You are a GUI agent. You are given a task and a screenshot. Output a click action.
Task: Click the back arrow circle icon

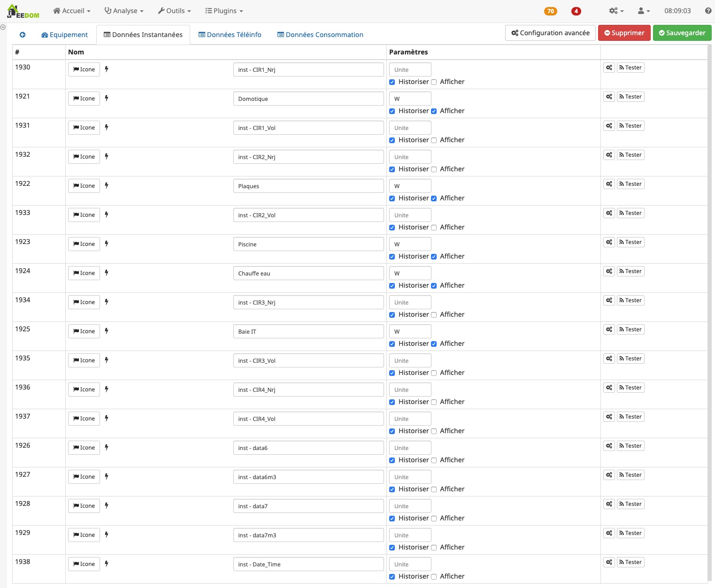click(x=23, y=35)
